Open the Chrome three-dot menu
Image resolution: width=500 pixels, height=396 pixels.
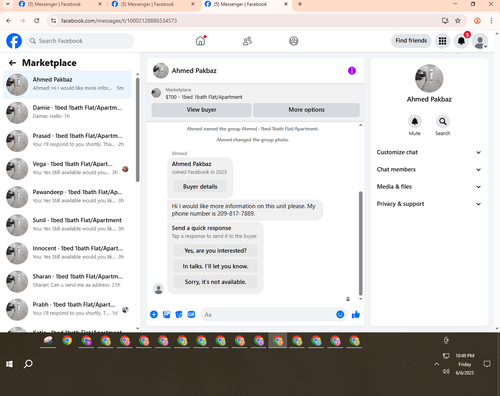tap(491, 21)
